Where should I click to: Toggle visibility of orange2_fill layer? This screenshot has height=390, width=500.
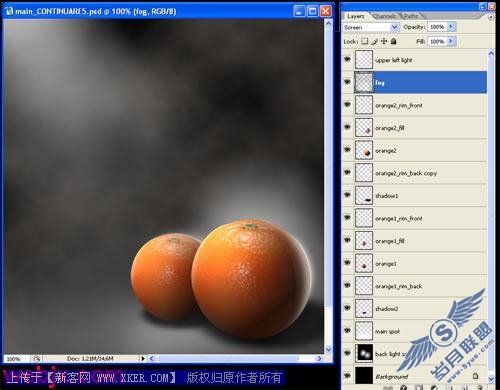(347, 127)
